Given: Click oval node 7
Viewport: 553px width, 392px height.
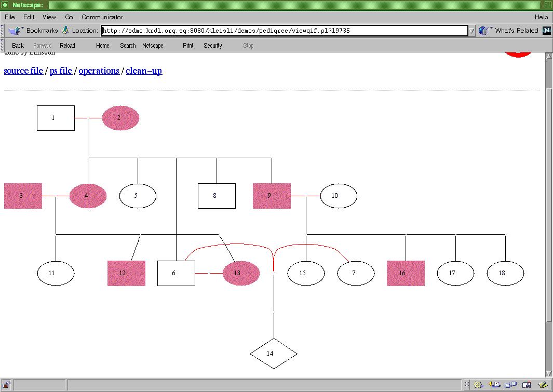Looking at the screenshot, I should [x=356, y=273].
